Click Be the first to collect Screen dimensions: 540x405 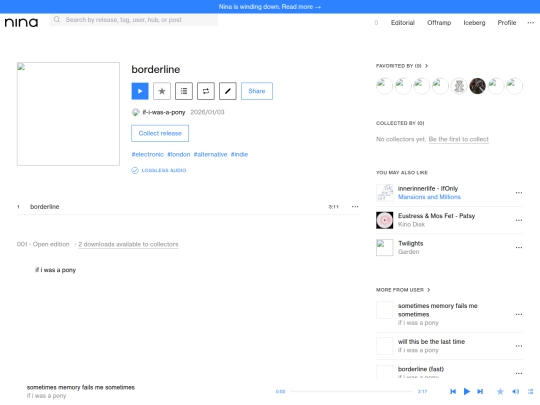[458, 139]
